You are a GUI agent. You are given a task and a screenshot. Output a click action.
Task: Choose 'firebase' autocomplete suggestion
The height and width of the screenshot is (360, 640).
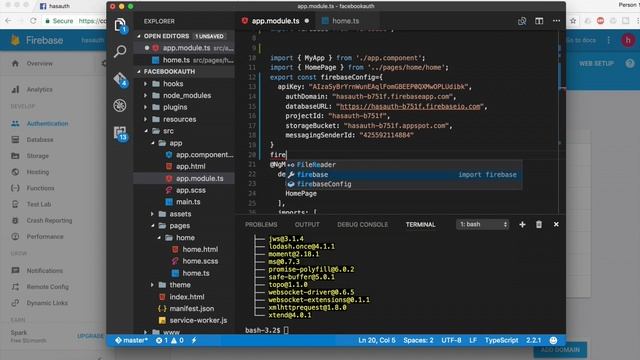404,175
